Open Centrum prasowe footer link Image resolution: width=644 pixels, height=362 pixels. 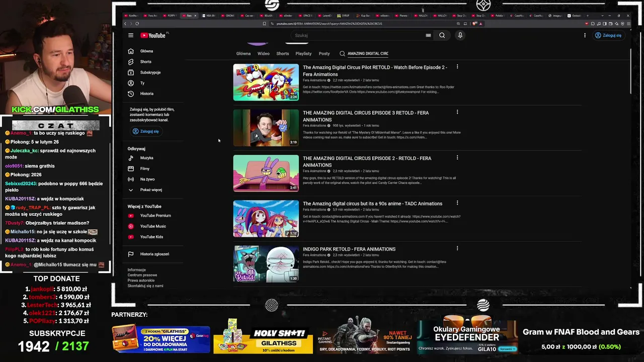point(142,275)
